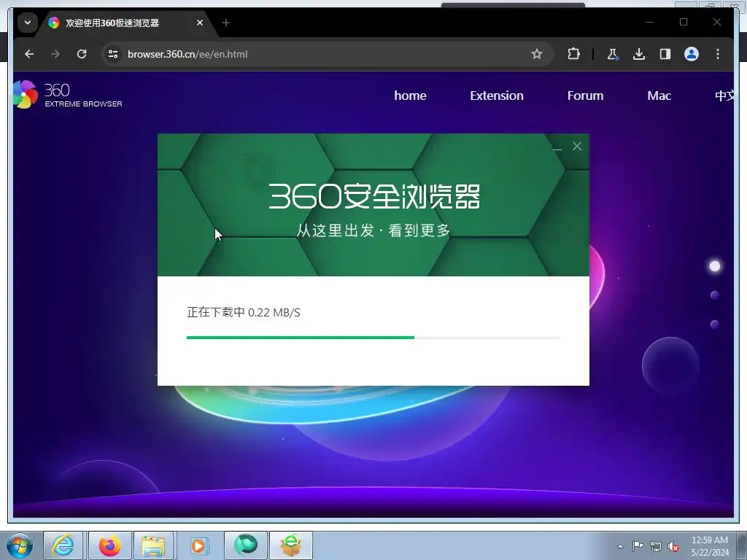
Task: Show hidden tray icons arrow
Action: pyautogui.click(x=620, y=546)
